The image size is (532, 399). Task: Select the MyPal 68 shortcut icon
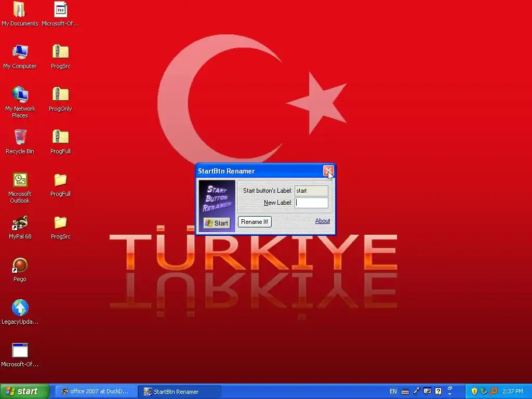pos(20,228)
